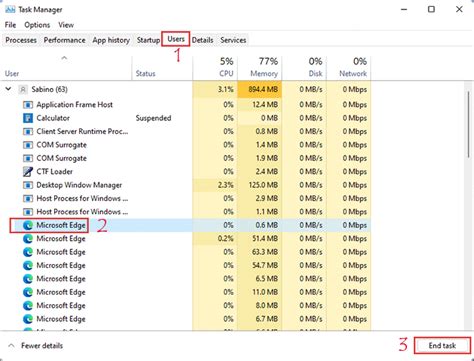Collapse the Sabino (63) user tree
The height and width of the screenshot is (361, 474).
tap(8, 89)
